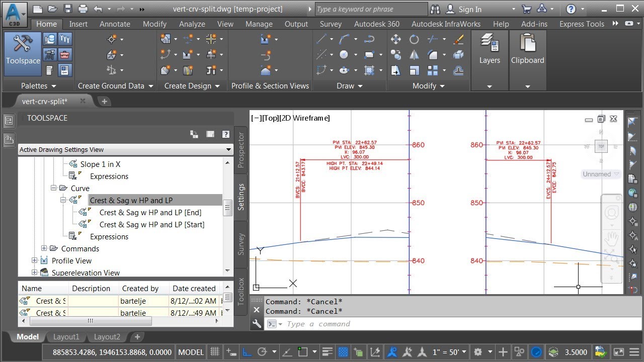Collapse the Curve folder in the tree
This screenshot has height=362, width=644.
[54, 188]
